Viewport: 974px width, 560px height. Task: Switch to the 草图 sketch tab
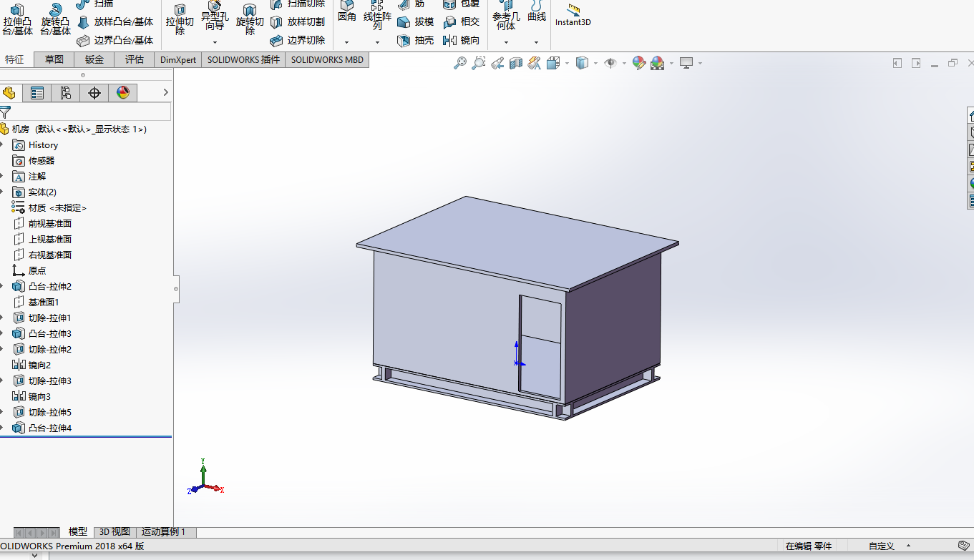tap(54, 59)
